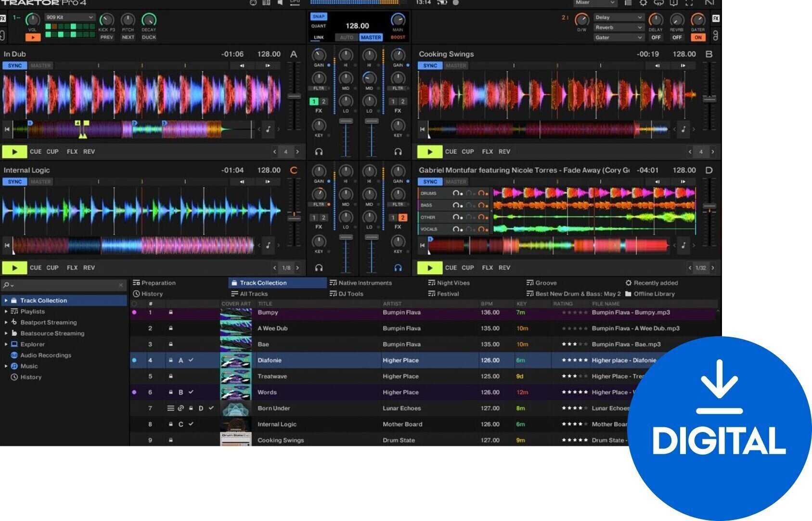Select the track Diafonie in the track list
The height and width of the screenshot is (521, 812).
coord(270,360)
